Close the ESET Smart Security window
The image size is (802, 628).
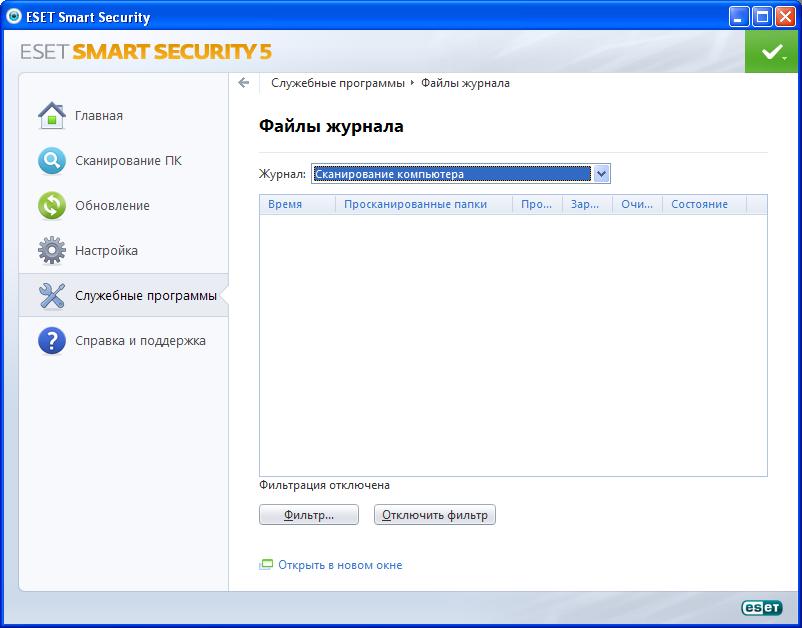tap(785, 17)
